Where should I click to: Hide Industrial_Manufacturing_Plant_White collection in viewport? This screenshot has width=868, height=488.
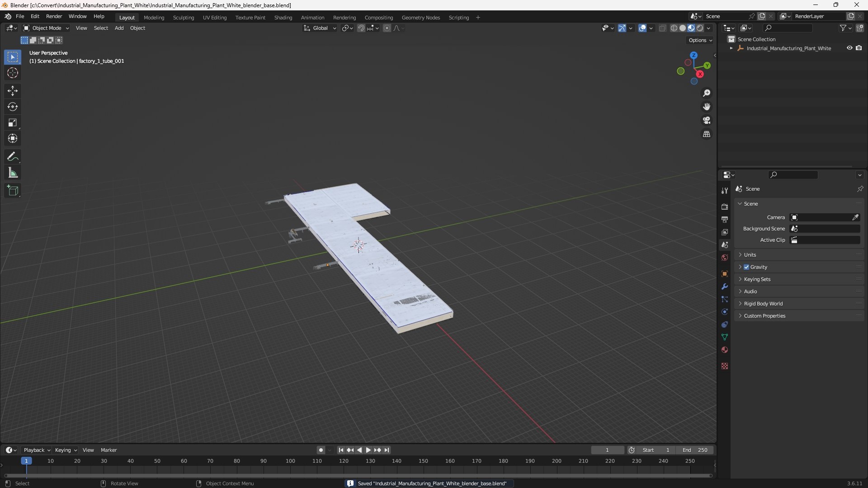(849, 48)
